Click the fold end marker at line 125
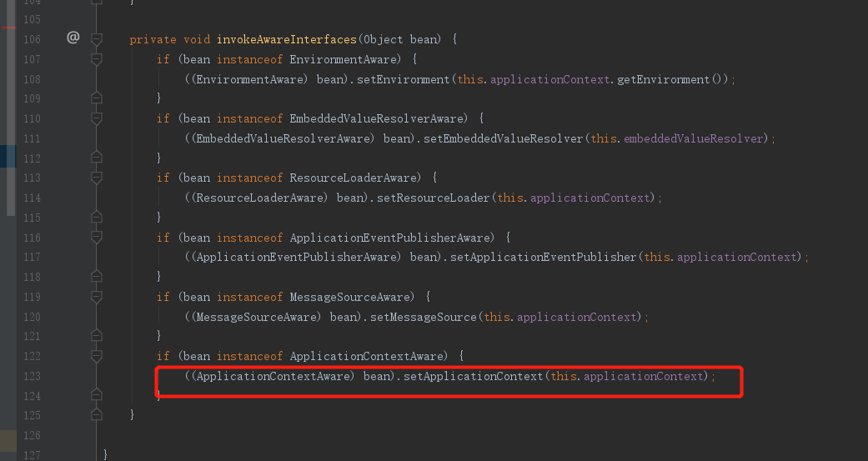The width and height of the screenshot is (868, 461). coord(97,414)
